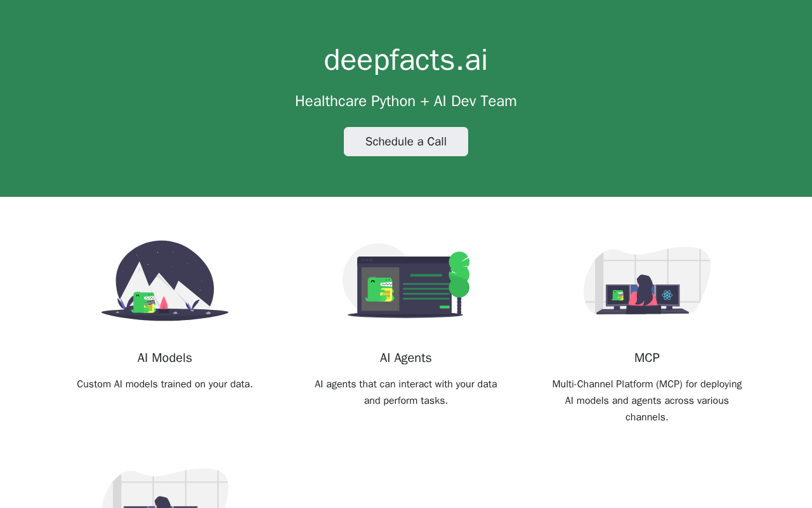Click the deepfacts.ai site title
Screen dimensions: 812x508
click(406, 60)
